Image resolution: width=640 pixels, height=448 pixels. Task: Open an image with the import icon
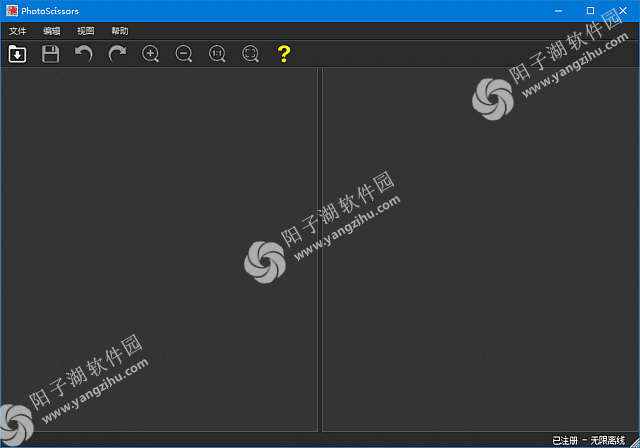pyautogui.click(x=17, y=54)
